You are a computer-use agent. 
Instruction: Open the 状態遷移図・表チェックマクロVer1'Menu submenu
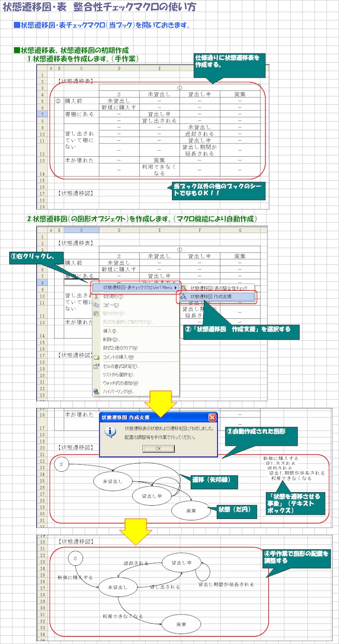136,287
